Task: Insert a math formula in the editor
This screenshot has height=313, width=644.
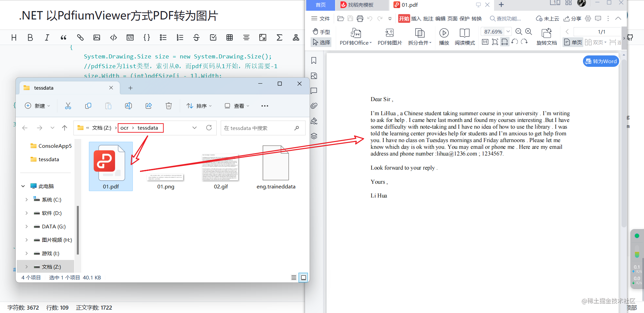Action: pyautogui.click(x=279, y=37)
